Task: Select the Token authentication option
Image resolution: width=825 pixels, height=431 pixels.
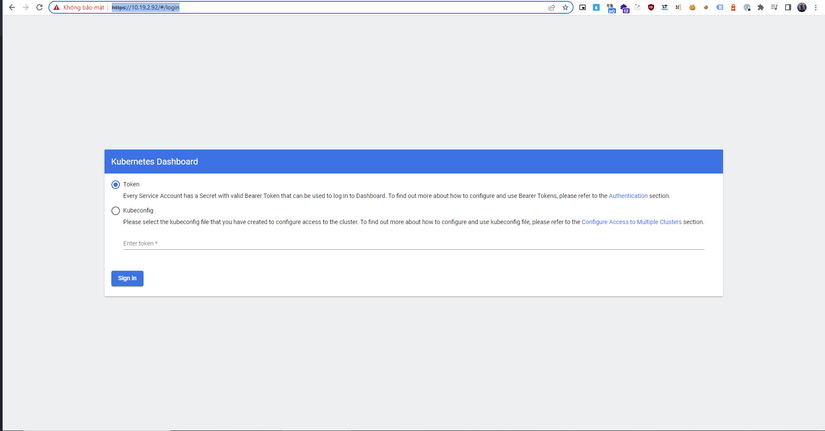Action: click(115, 185)
